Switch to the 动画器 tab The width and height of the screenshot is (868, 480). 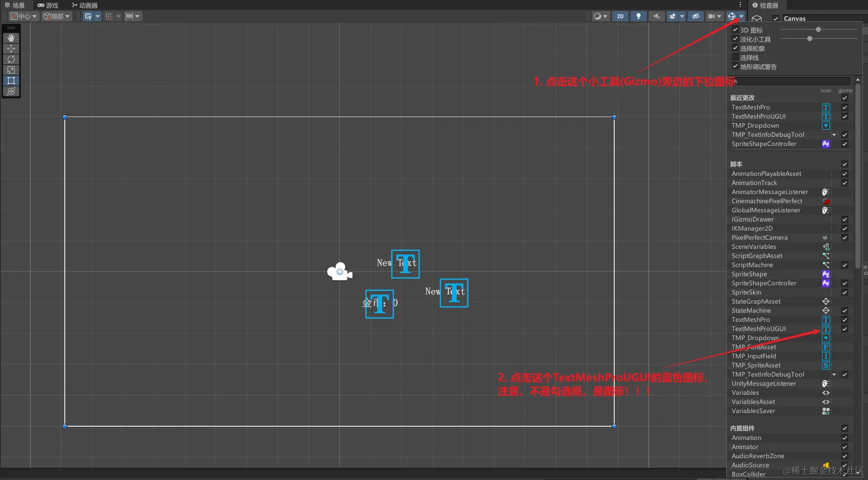point(85,5)
